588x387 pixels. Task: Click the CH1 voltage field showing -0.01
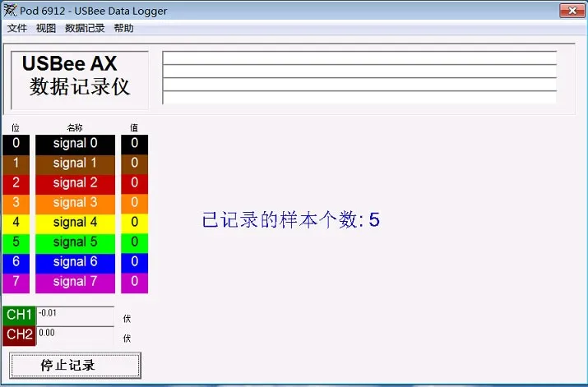pyautogui.click(x=75, y=316)
